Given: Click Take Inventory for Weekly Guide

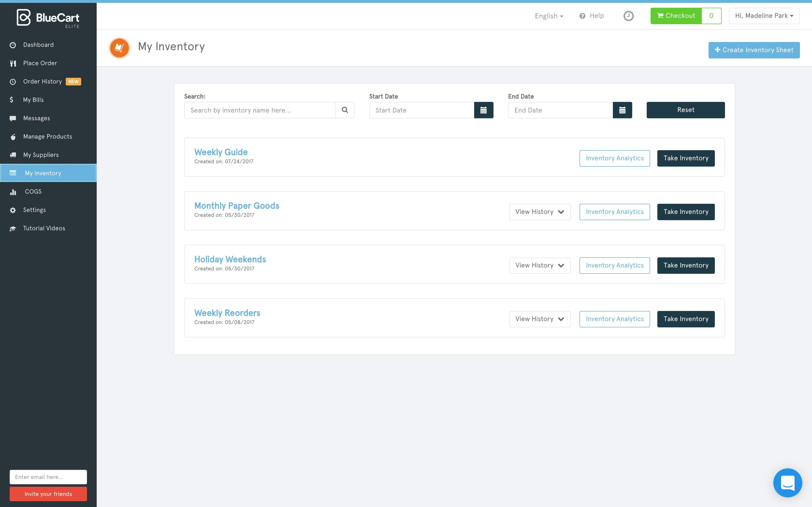Looking at the screenshot, I should (x=686, y=158).
